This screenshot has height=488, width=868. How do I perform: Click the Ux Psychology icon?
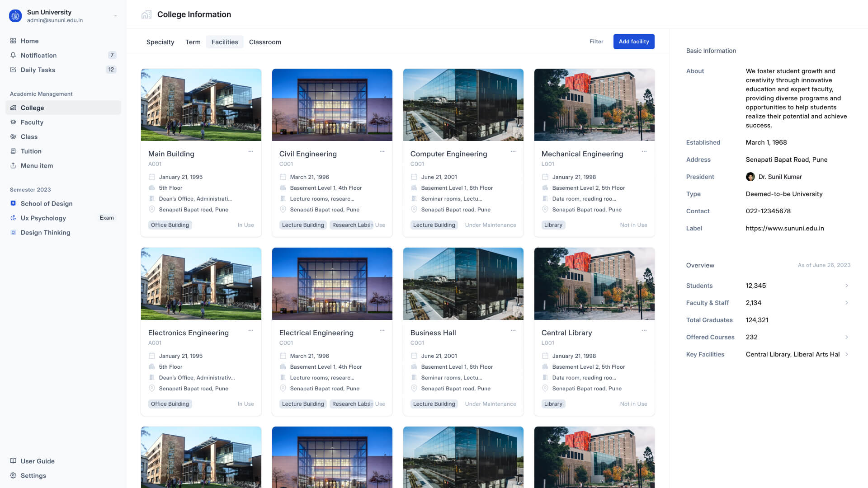tap(13, 218)
